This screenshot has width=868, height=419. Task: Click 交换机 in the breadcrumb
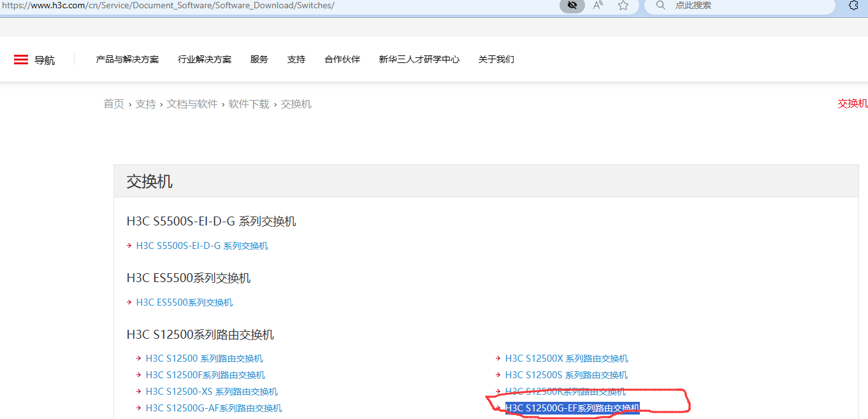click(x=296, y=104)
